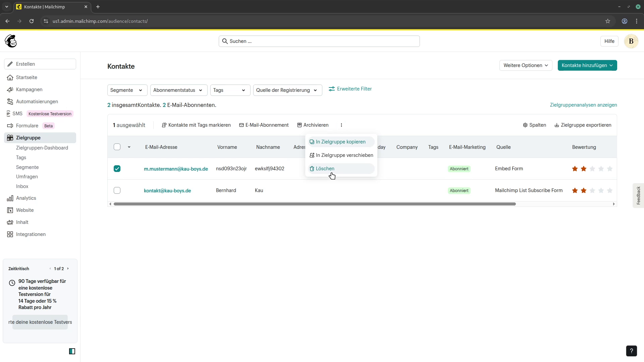Click the Analytics bar chart icon
This screenshot has height=362, width=644.
(x=10, y=198)
